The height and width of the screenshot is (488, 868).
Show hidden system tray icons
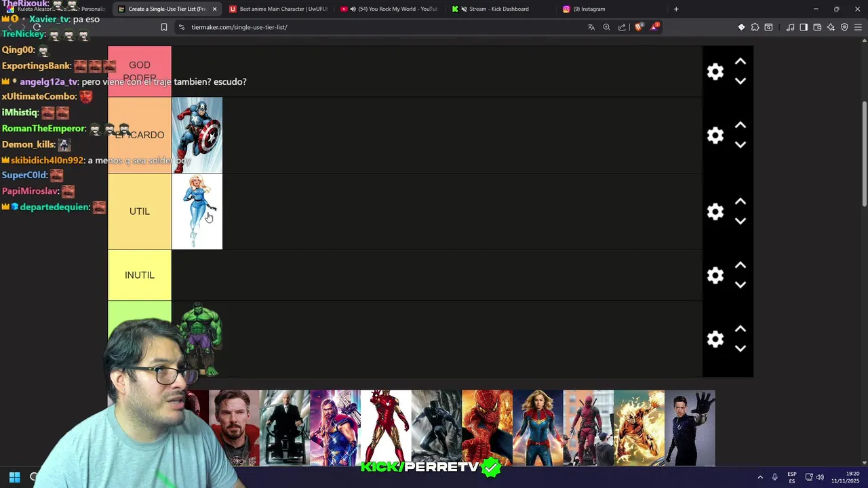click(760, 477)
